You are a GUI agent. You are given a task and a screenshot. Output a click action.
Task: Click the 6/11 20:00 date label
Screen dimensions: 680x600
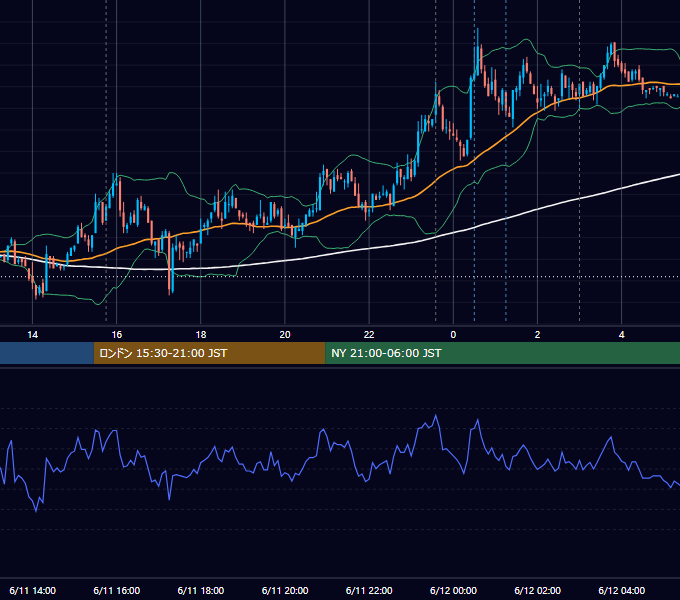pyautogui.click(x=285, y=590)
